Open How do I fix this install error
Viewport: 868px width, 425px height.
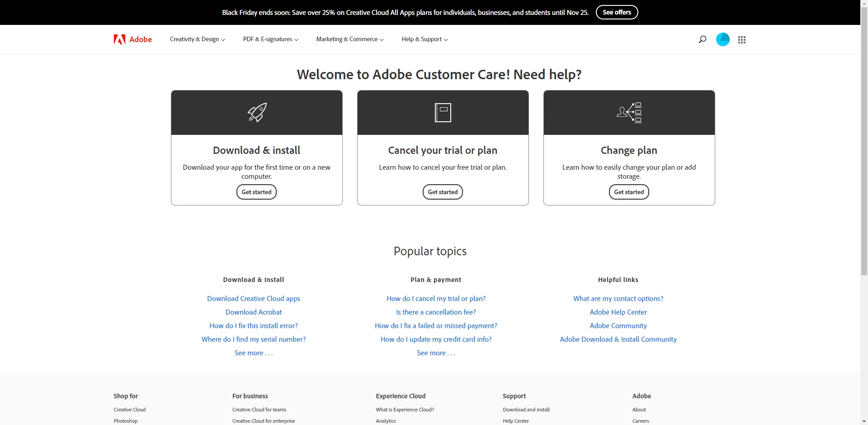coord(254,326)
